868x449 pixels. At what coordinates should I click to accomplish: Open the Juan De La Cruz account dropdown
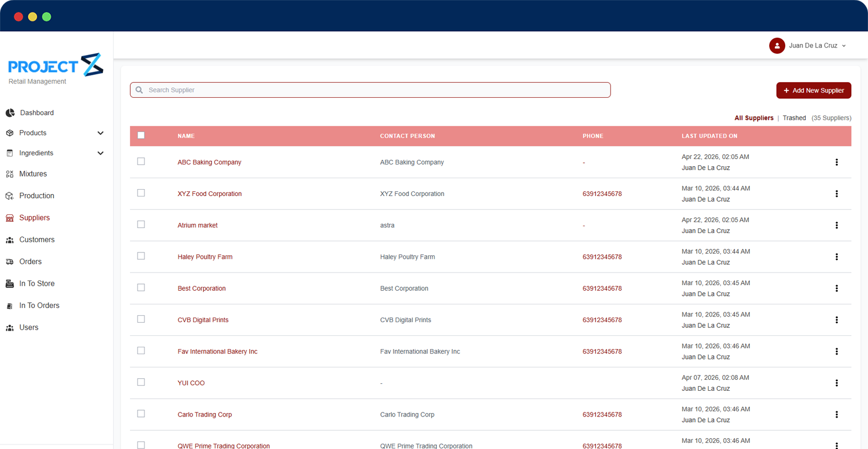808,46
